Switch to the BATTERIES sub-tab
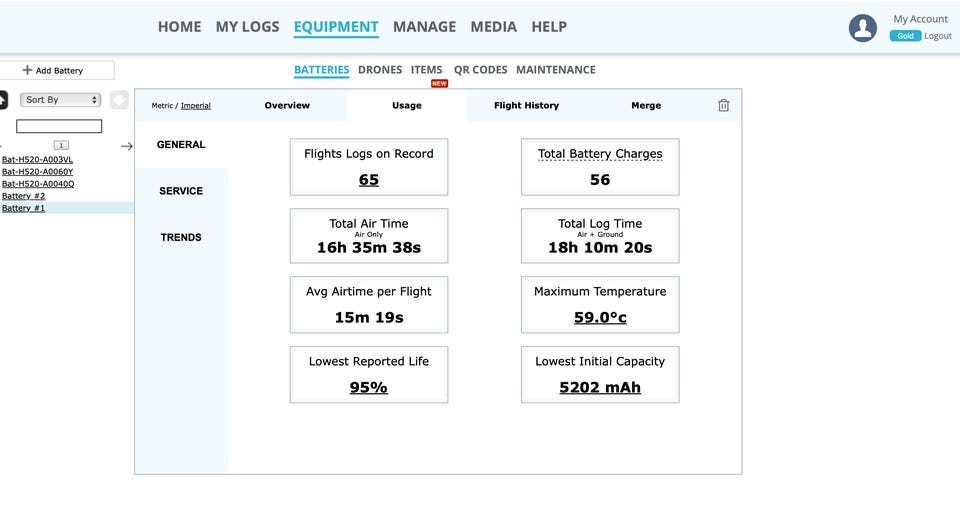960x511 pixels. pos(321,70)
